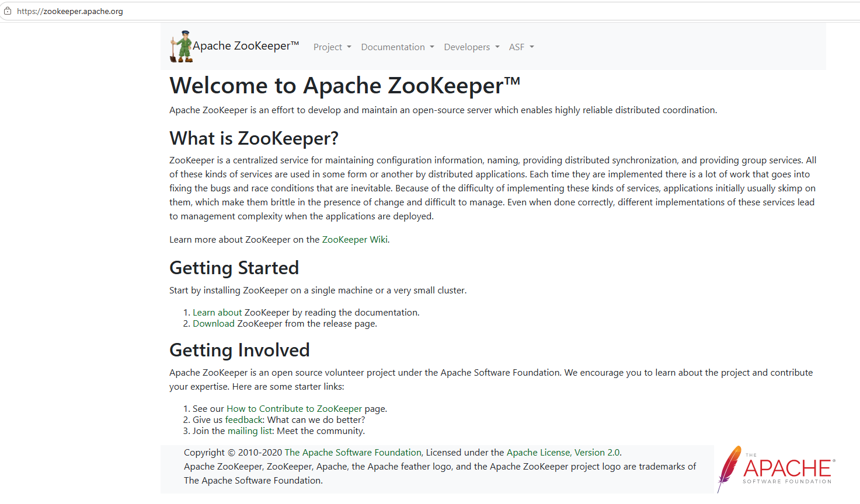Open 'How to Contribute to ZooKeeper' link
The image size is (860, 504).
[x=294, y=408]
